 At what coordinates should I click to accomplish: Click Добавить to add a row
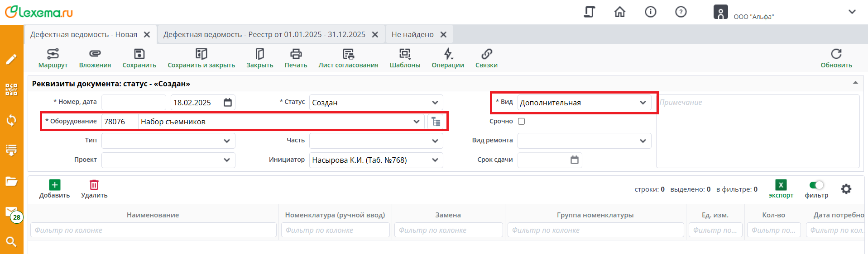click(x=54, y=189)
